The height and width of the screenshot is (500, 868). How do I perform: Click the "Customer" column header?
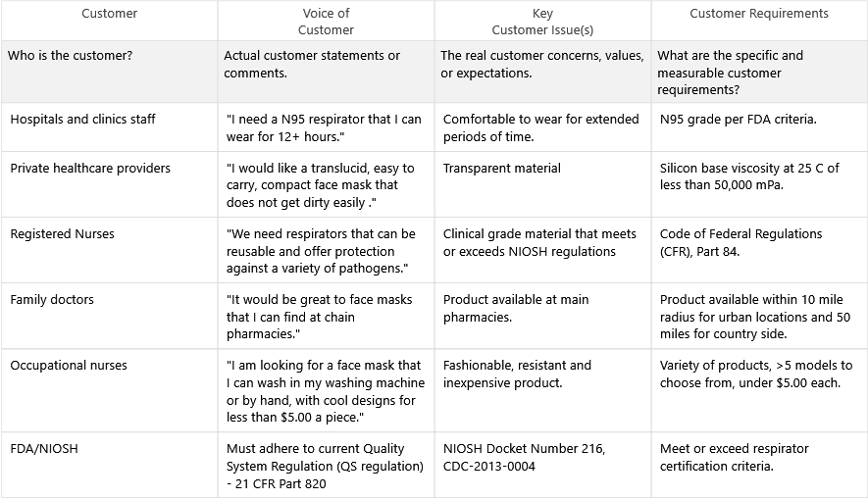[109, 14]
